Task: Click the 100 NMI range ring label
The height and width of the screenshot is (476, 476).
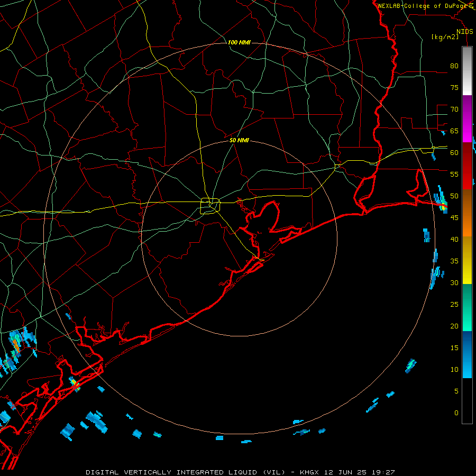Action: pos(239,42)
